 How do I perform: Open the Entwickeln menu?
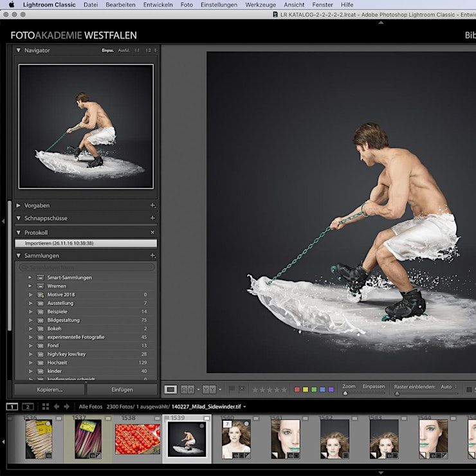(x=158, y=5)
